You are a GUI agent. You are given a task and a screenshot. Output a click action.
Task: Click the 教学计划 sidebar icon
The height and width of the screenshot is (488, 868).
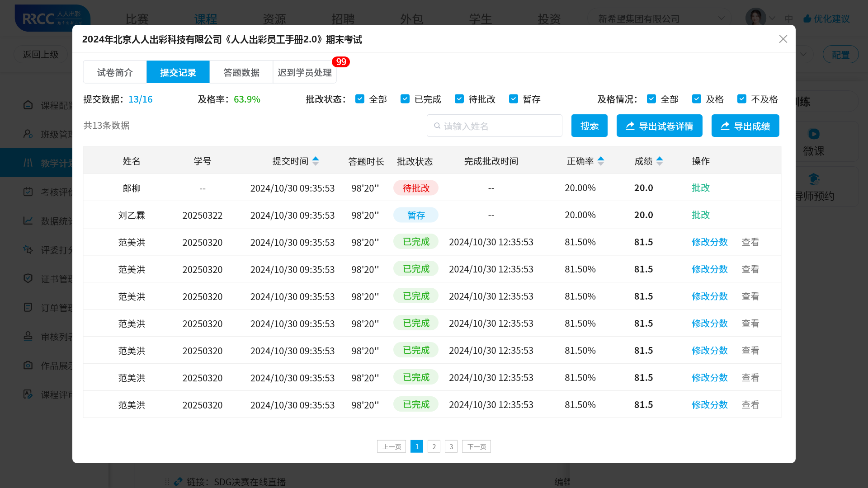point(28,163)
